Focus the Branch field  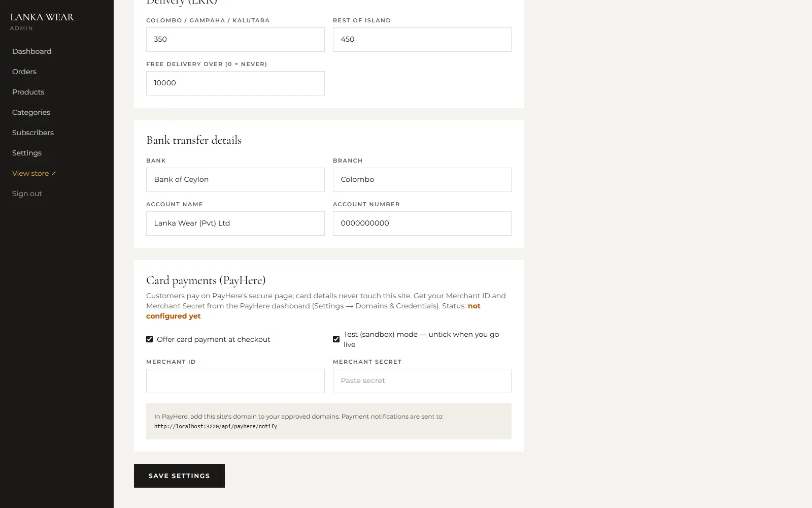422,180
